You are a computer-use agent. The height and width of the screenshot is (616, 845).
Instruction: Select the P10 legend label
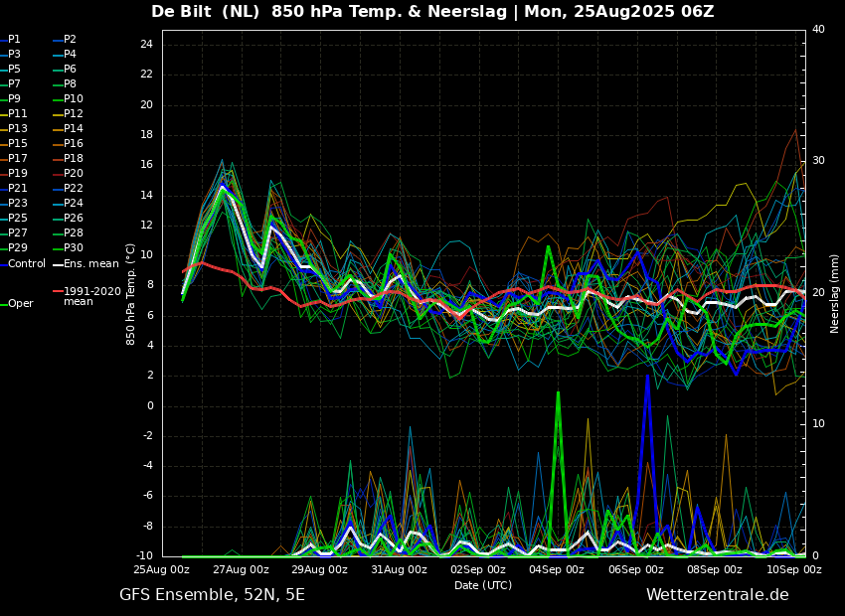[74, 99]
